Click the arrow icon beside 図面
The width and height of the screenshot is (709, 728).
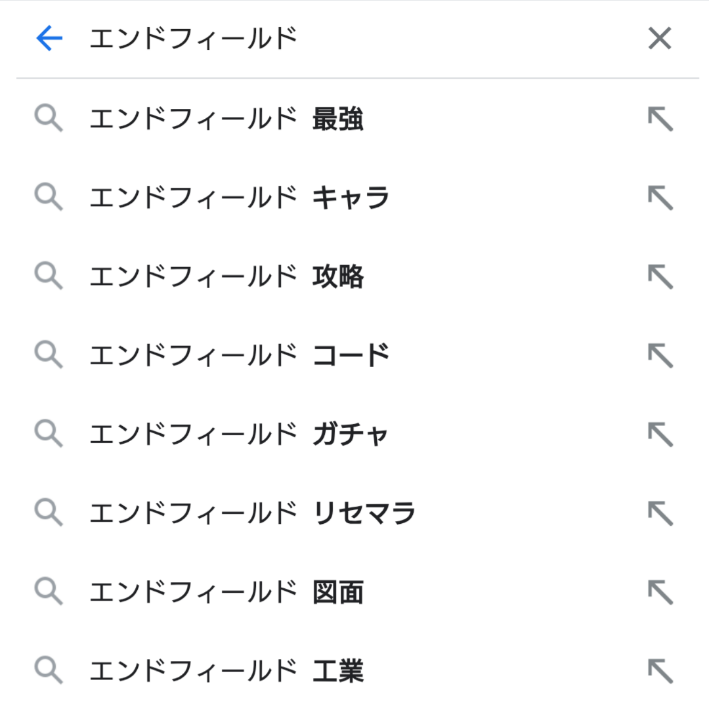pyautogui.click(x=660, y=592)
